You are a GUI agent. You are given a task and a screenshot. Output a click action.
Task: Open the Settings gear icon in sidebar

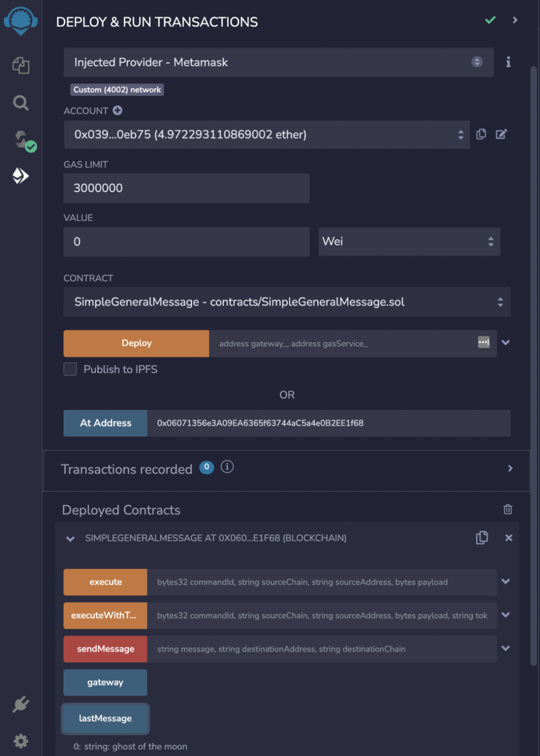(x=20, y=741)
